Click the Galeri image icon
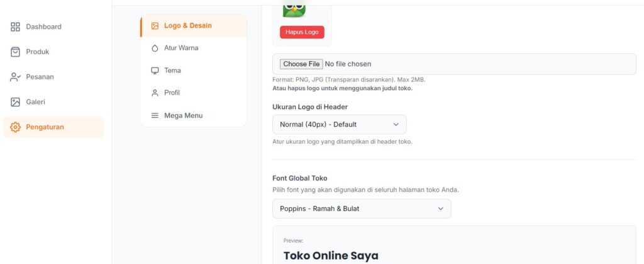Image resolution: width=644 pixels, height=264 pixels. pyautogui.click(x=16, y=102)
